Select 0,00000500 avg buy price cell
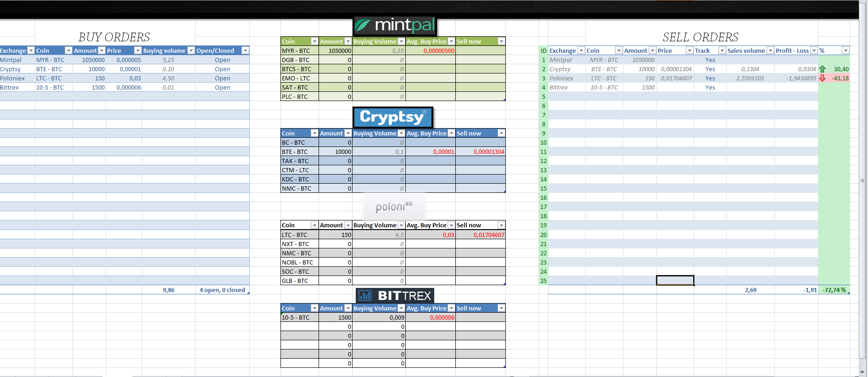868x377 pixels. 431,51
